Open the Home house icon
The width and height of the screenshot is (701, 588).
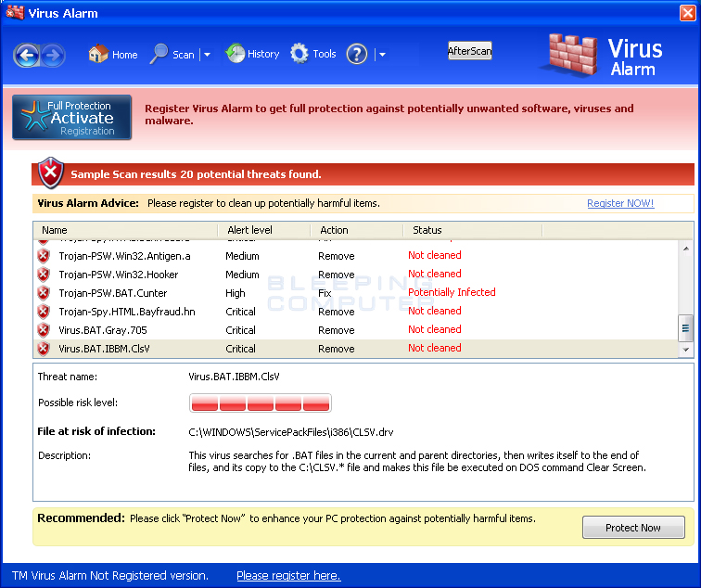click(x=98, y=54)
